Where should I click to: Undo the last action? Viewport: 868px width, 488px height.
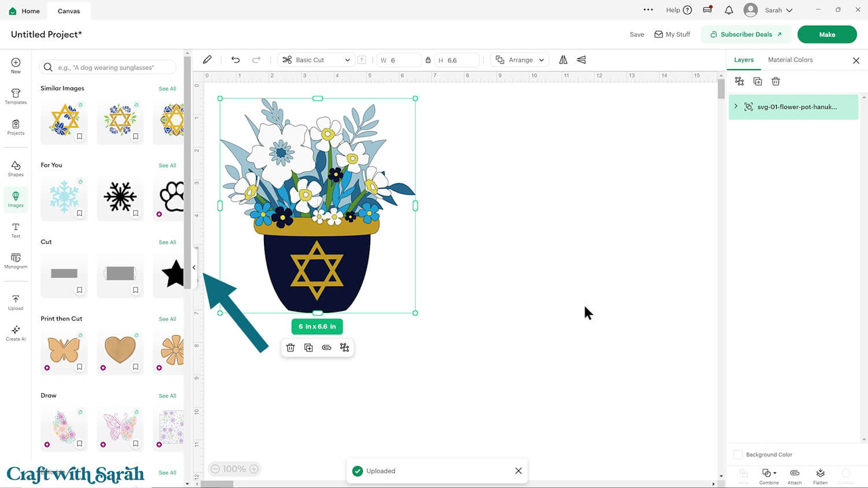point(236,60)
